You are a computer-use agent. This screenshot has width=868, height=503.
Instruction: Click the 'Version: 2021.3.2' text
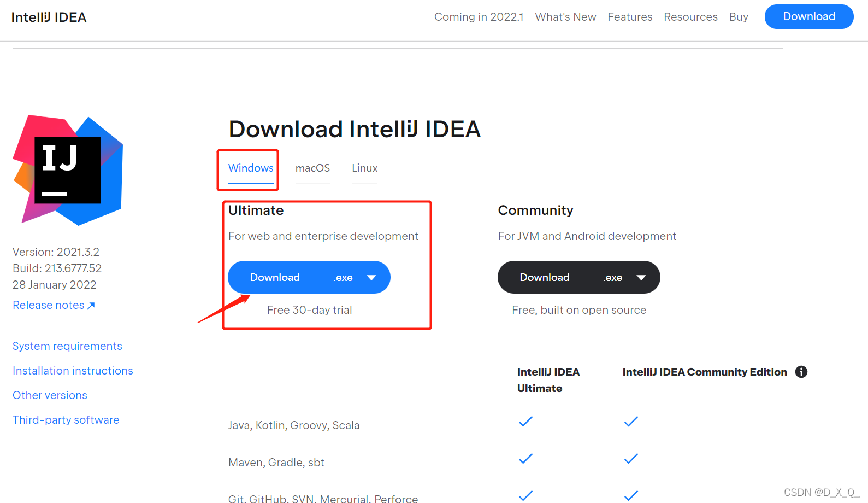click(x=56, y=252)
